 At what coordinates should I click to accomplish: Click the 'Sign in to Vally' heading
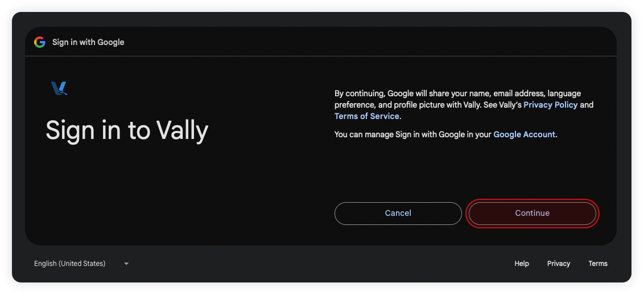(x=127, y=130)
